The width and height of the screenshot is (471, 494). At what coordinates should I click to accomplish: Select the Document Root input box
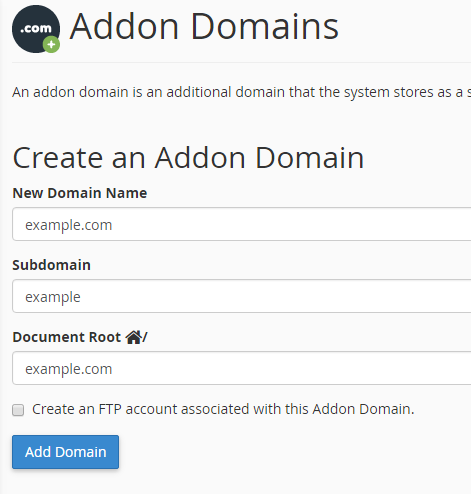point(241,368)
